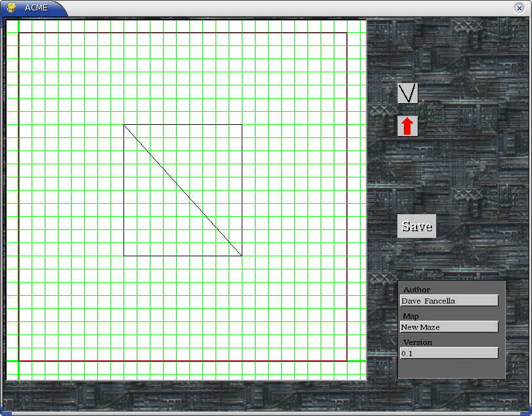The width and height of the screenshot is (532, 416).
Task: Click the ACME window title tab
Action: point(36,8)
